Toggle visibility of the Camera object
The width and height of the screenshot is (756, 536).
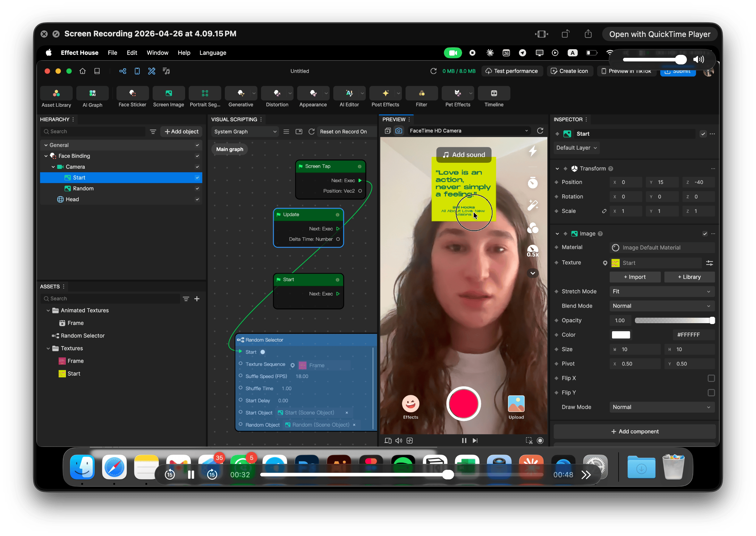pos(197,167)
